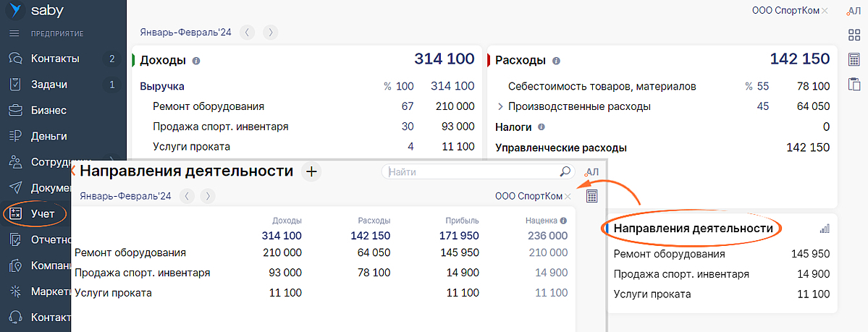Open the Направления деятельности widget title
Viewport: 868px width, 332px height.
pos(693,229)
